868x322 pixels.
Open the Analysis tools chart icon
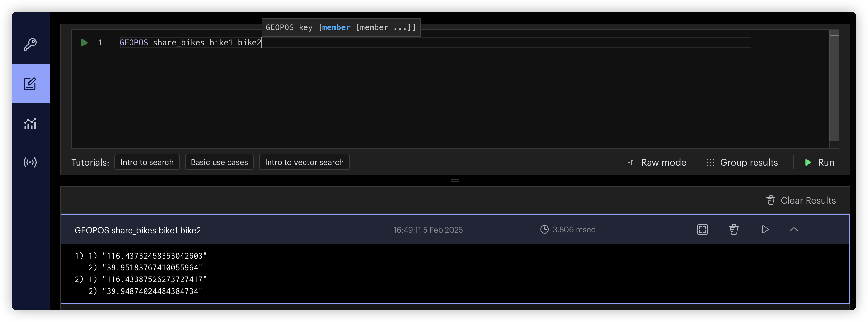coord(30,123)
